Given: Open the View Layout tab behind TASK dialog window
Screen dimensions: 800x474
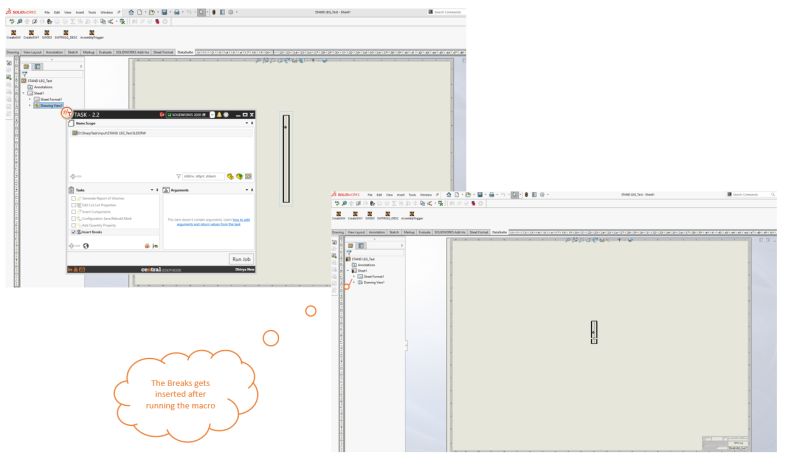Looking at the screenshot, I should tap(32, 52).
